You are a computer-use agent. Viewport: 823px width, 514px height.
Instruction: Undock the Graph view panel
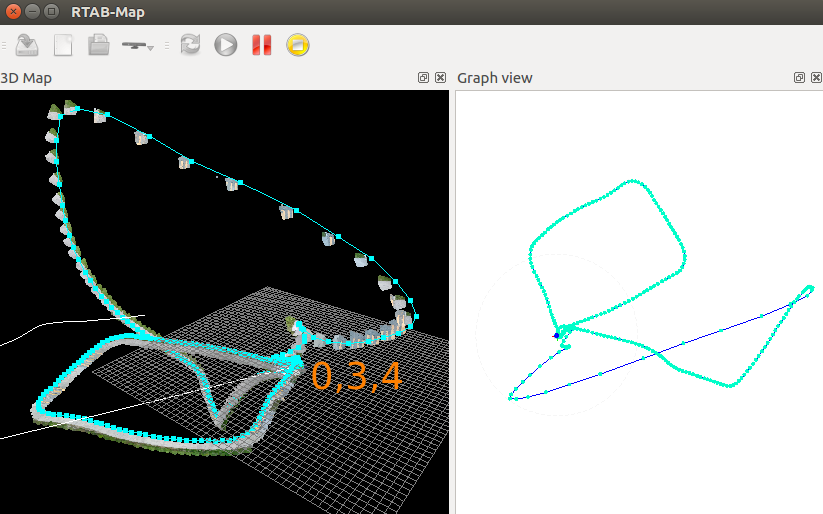tap(799, 78)
